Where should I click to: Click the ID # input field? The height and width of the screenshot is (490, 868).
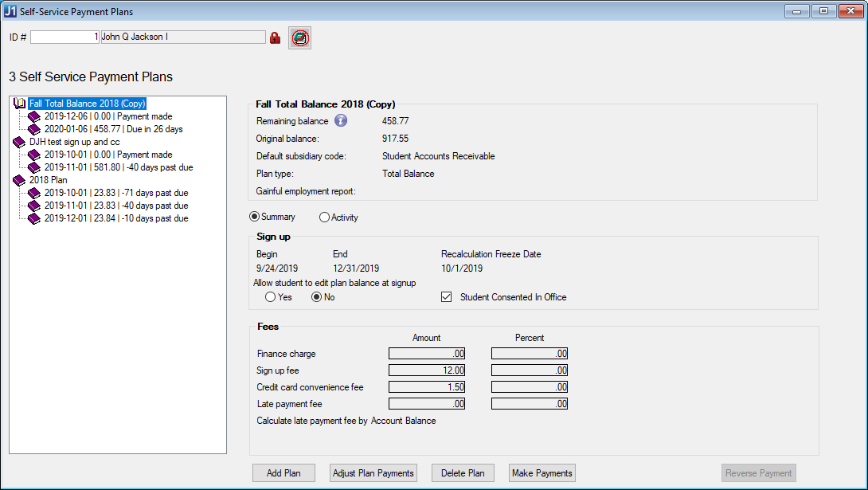point(65,37)
